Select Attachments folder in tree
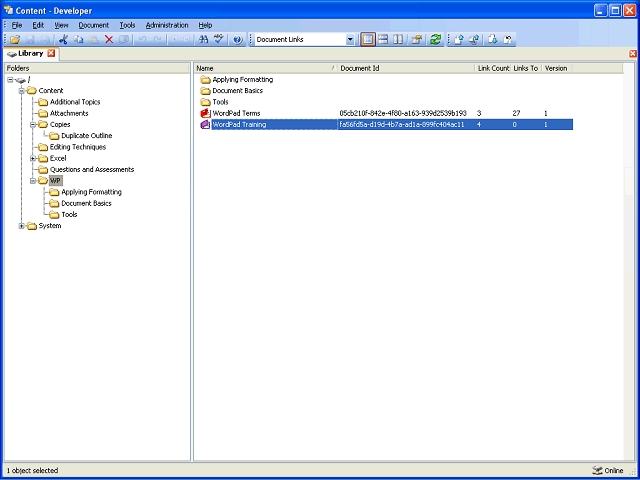This screenshot has width=640, height=480. tap(69, 113)
